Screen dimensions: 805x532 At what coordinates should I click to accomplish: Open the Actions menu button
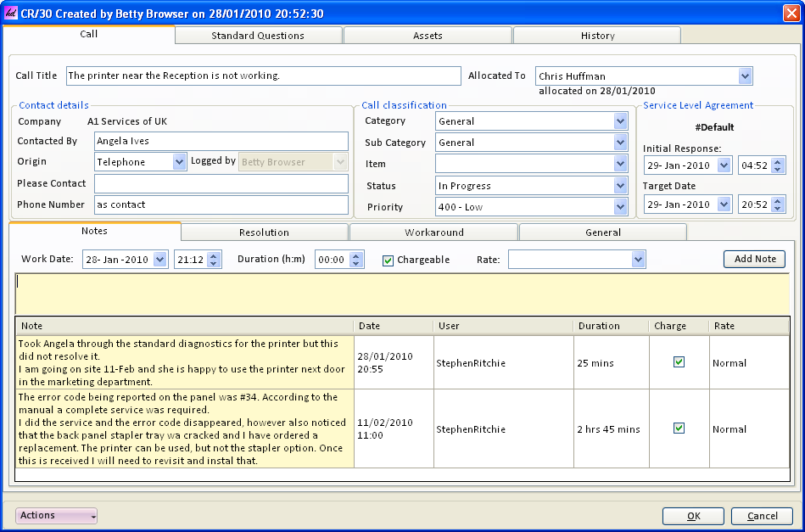click(57, 516)
